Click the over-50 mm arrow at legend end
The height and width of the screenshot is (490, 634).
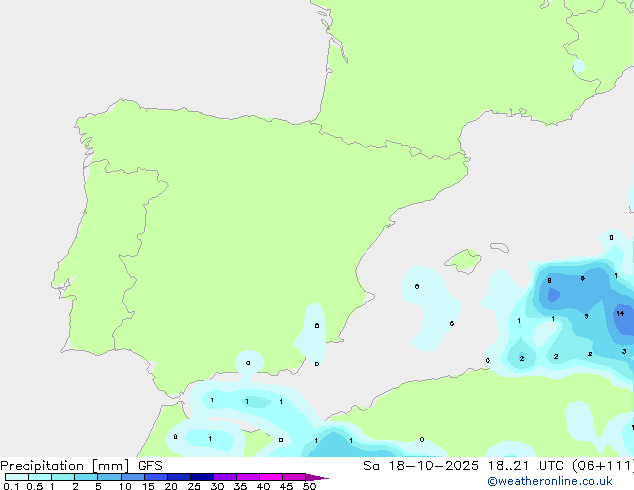click(x=317, y=477)
